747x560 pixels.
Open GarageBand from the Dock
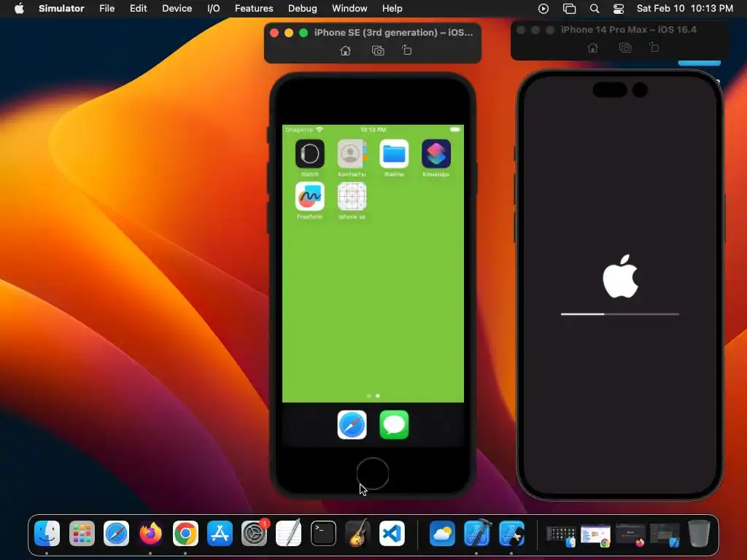[x=357, y=533]
